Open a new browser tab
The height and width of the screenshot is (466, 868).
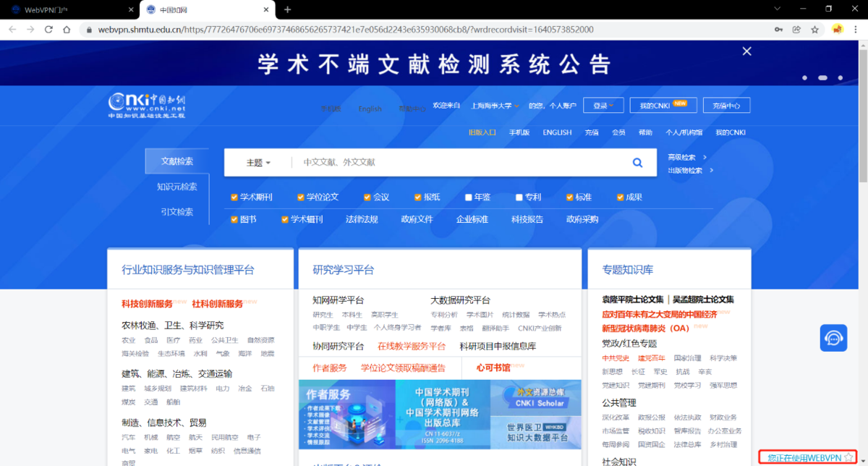point(287,9)
